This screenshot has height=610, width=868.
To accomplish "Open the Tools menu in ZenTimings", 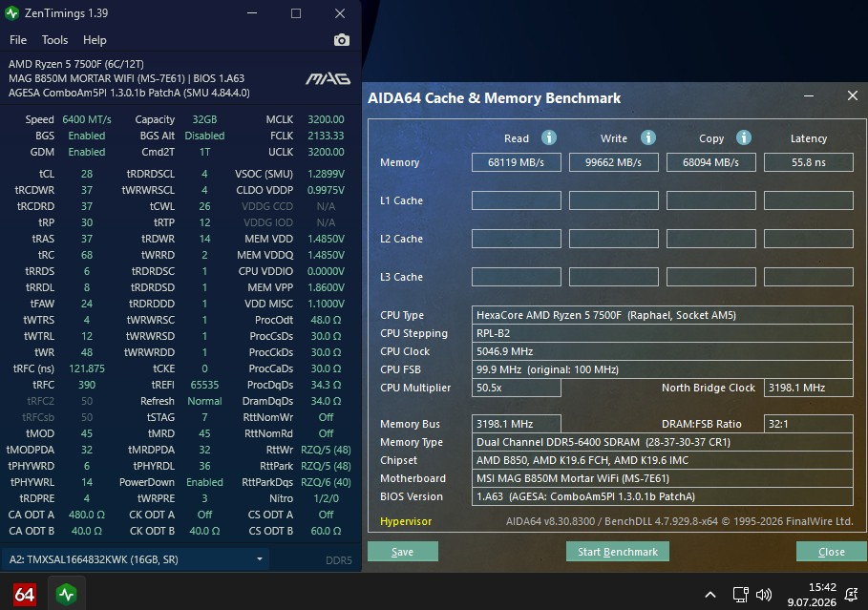I will [54, 40].
